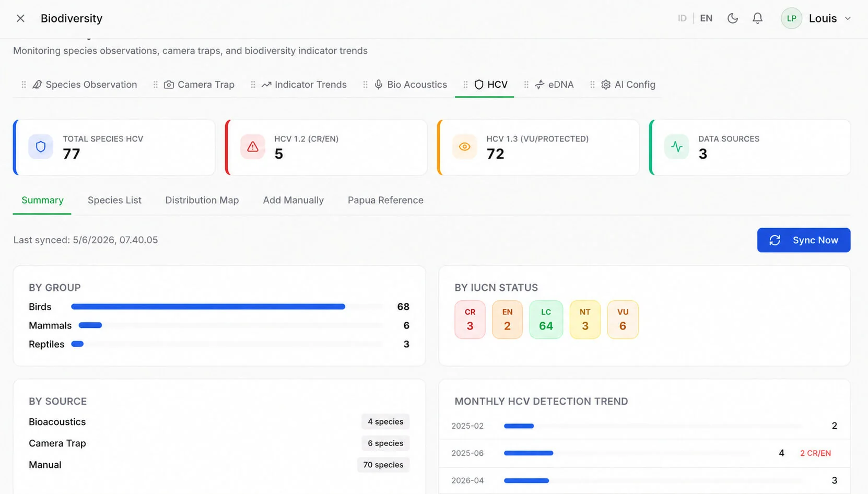Viewport: 868px width, 494px height.
Task: Click the drag handle beside eDNA
Action: coord(526,85)
